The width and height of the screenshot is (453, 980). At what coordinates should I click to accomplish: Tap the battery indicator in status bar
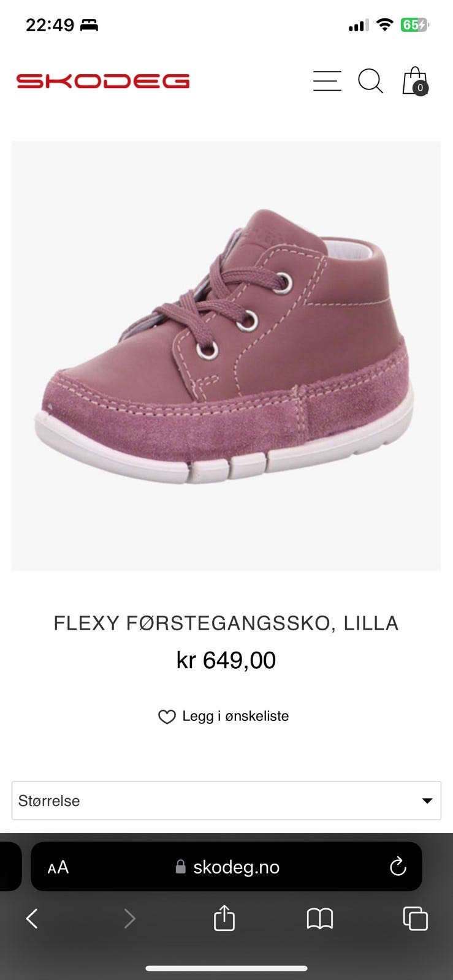pos(415,25)
